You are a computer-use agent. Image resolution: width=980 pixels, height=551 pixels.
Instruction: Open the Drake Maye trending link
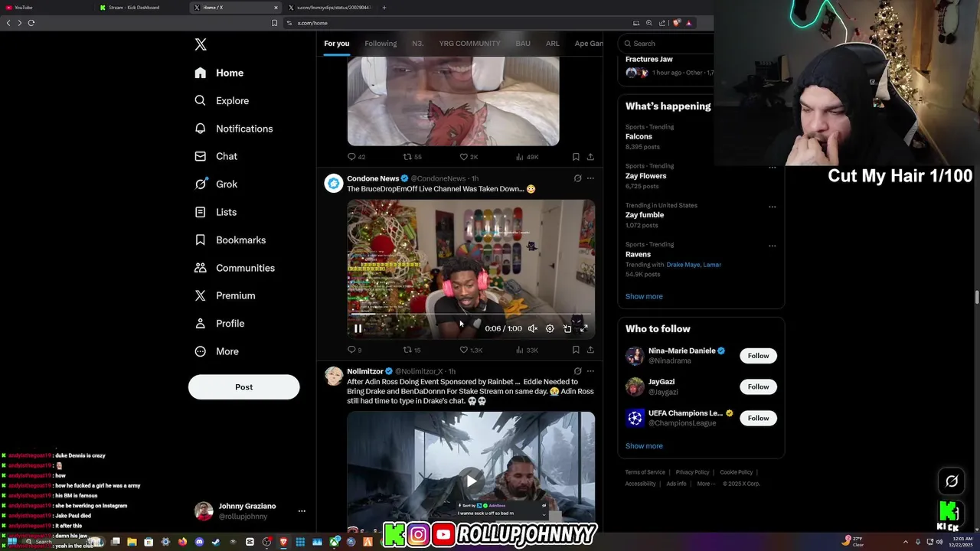(x=682, y=265)
